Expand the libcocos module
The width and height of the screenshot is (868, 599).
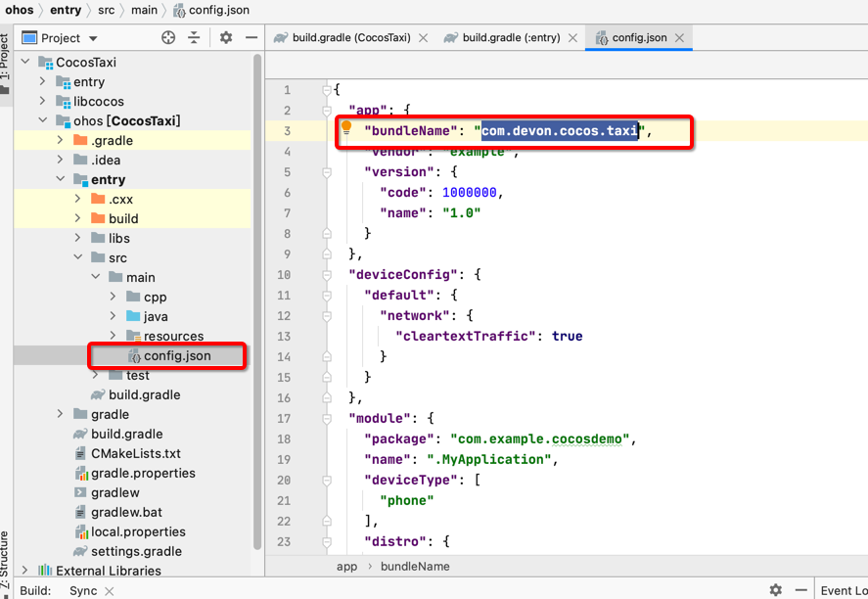point(43,102)
